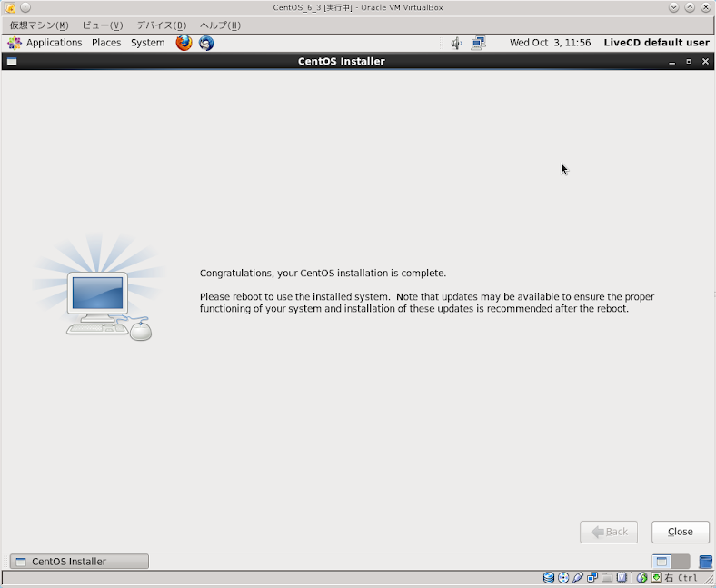The height and width of the screenshot is (588, 716).
Task: Click the VirtualBox window resize grip corner
Action: (709, 579)
